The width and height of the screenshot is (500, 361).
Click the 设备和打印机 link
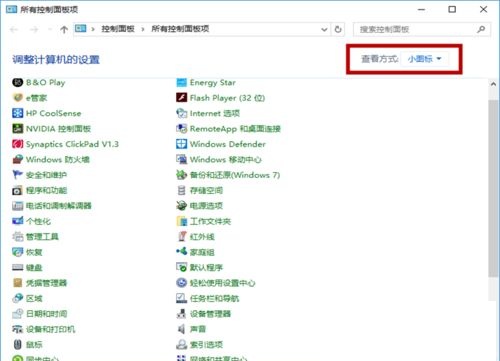(x=50, y=329)
